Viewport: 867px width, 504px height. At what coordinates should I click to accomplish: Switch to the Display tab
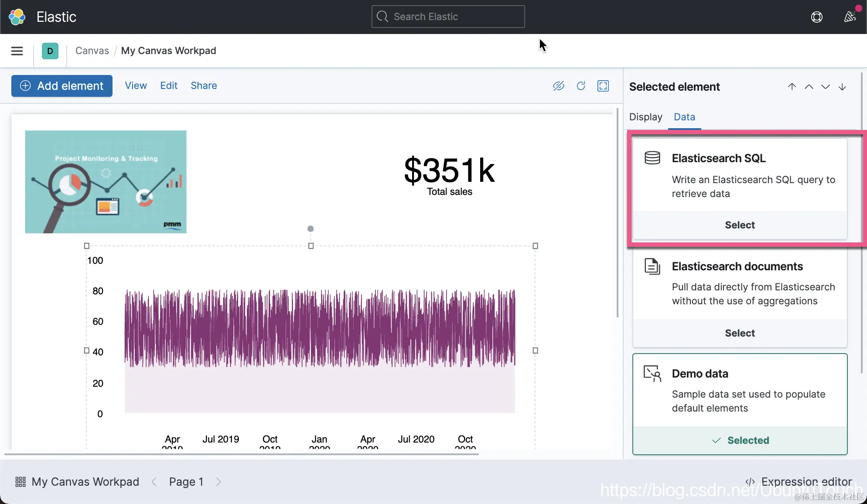pyautogui.click(x=645, y=117)
